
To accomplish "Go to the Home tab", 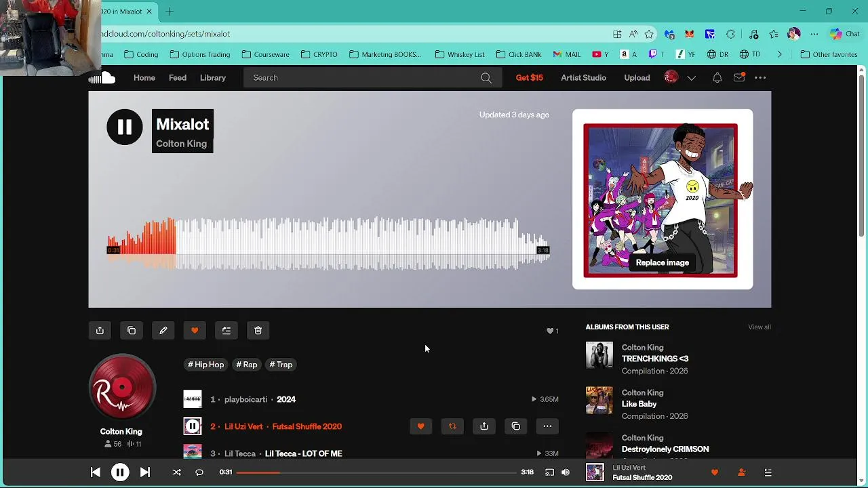I will [x=144, y=78].
